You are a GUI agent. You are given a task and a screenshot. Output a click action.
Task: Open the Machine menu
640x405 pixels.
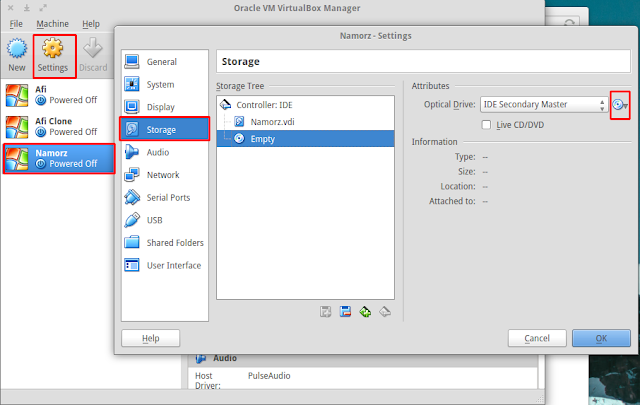coord(52,24)
